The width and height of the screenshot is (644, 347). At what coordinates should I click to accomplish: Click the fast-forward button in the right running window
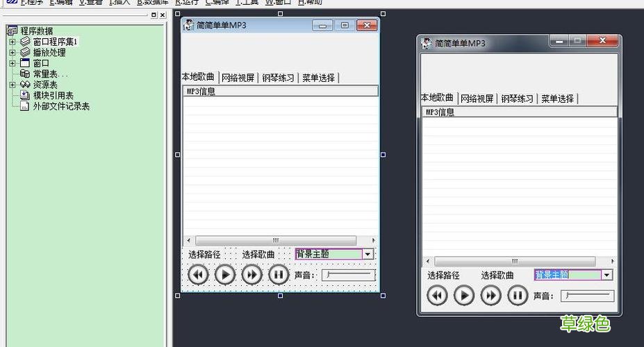491,296
